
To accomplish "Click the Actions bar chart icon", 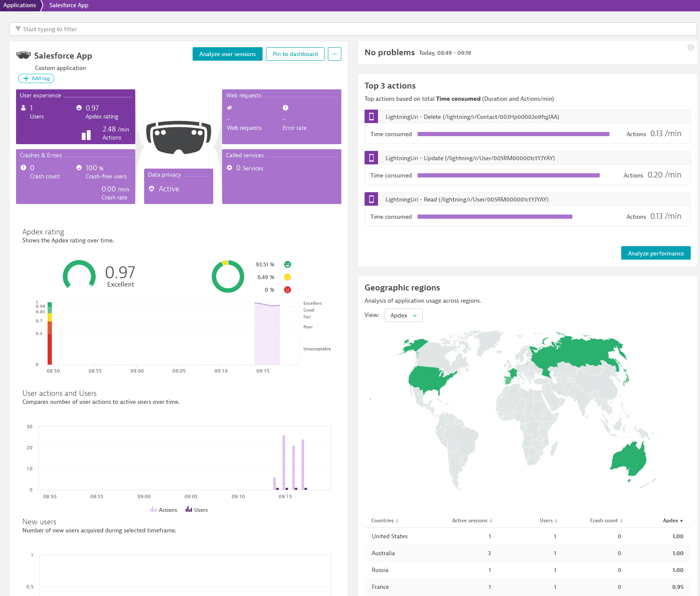I will tap(86, 135).
